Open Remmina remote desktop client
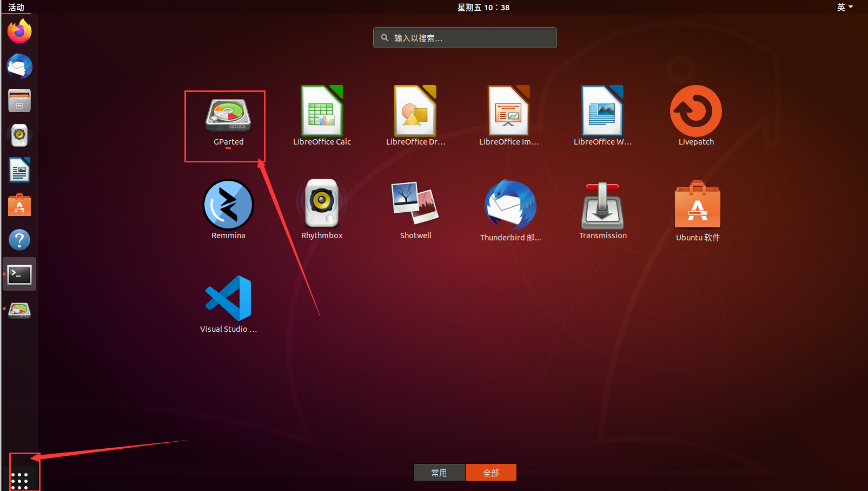Viewport: 868px width, 491px height. [228, 210]
